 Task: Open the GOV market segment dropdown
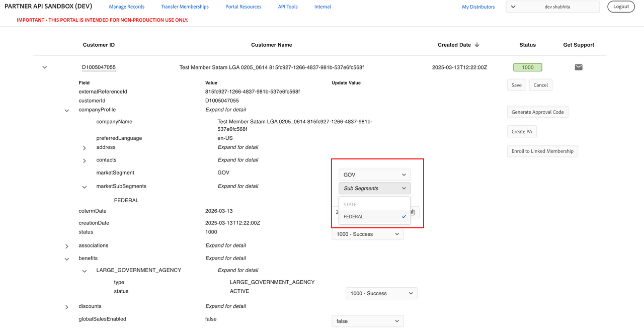[x=374, y=175]
